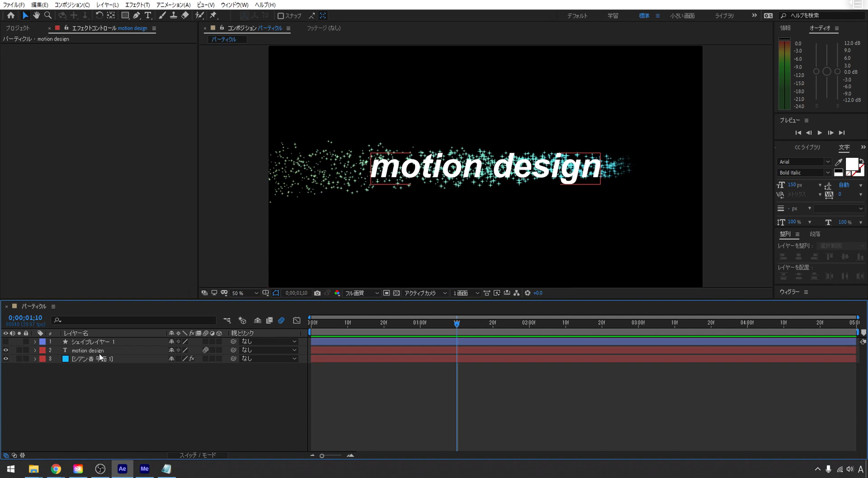Reset exposure icon in viewer footer

(x=527, y=293)
